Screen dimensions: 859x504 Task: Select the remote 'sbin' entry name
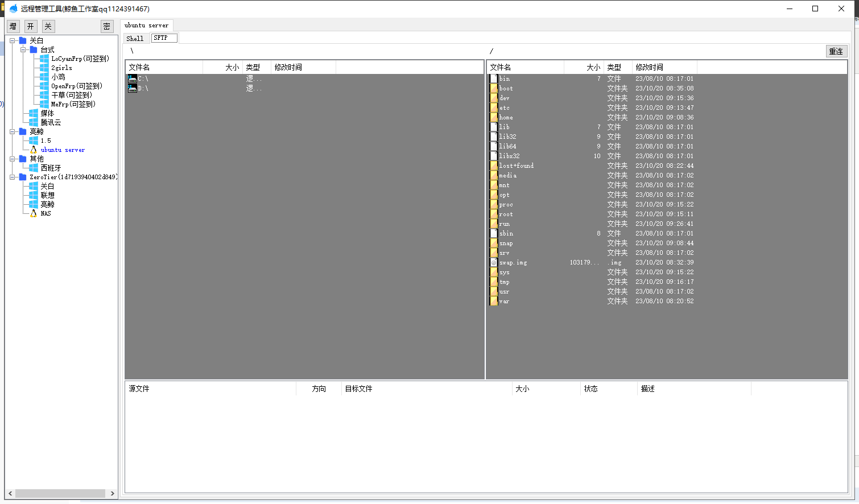coord(506,233)
